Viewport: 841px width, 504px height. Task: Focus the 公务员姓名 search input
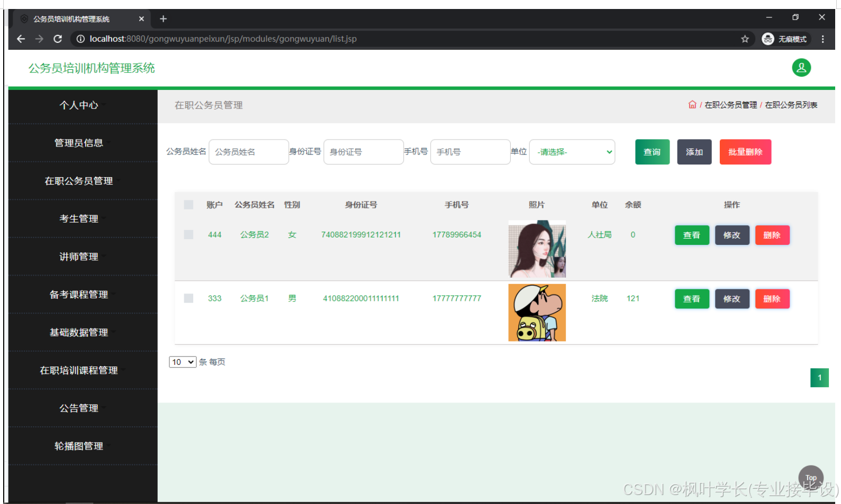click(x=249, y=152)
